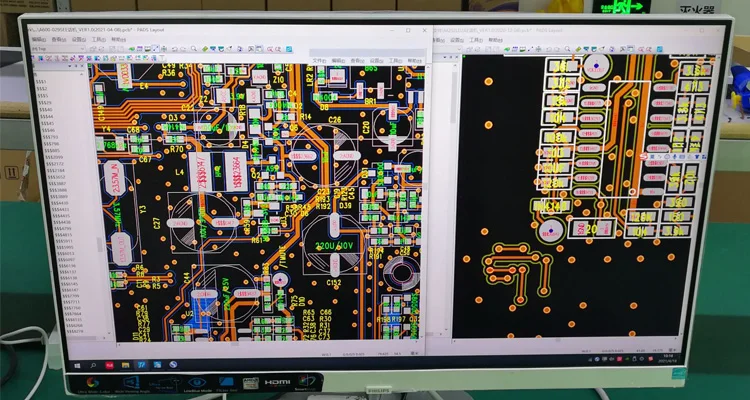Click rightmost teal icon in left window toolbar
The height and width of the screenshot is (400, 750).
(x=289, y=49)
